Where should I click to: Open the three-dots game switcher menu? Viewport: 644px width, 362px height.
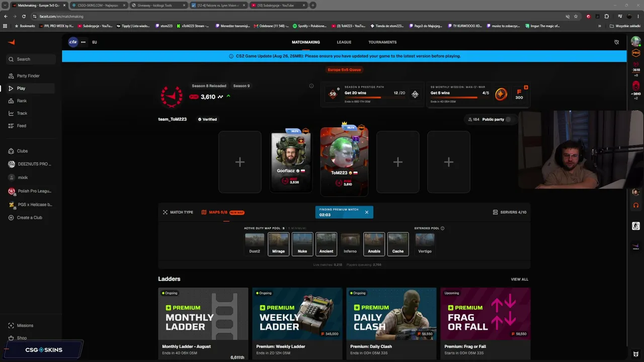click(x=83, y=42)
